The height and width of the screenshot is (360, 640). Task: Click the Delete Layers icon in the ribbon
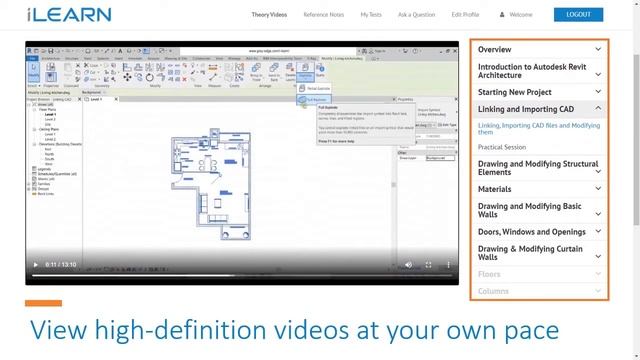click(x=290, y=71)
